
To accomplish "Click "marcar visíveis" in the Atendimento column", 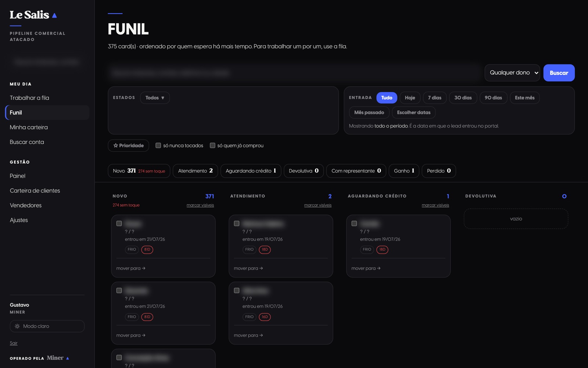I will tap(318, 205).
